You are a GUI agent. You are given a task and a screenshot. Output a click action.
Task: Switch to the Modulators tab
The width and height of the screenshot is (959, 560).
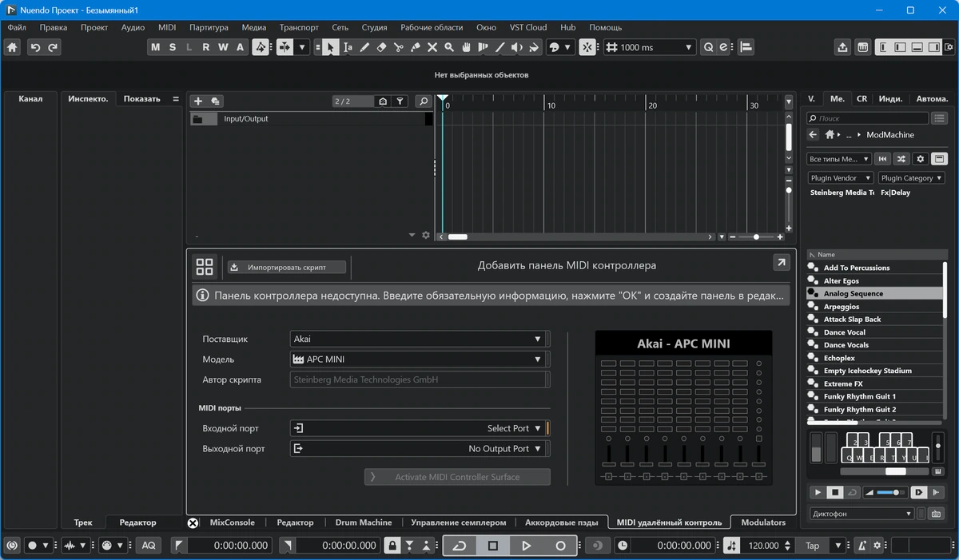pos(763,522)
